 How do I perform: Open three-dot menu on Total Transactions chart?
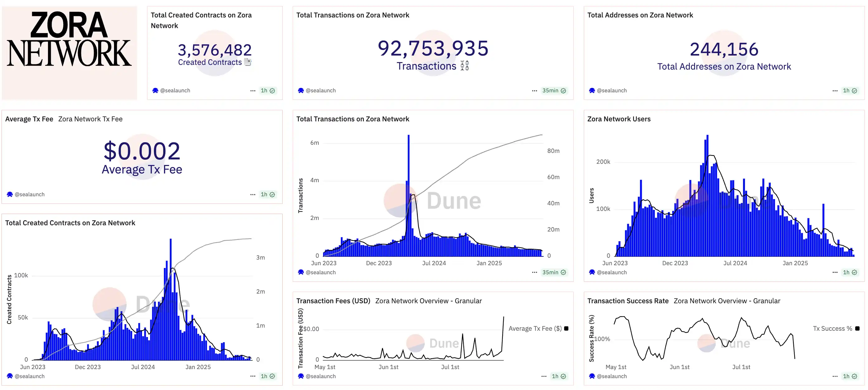[x=534, y=272]
